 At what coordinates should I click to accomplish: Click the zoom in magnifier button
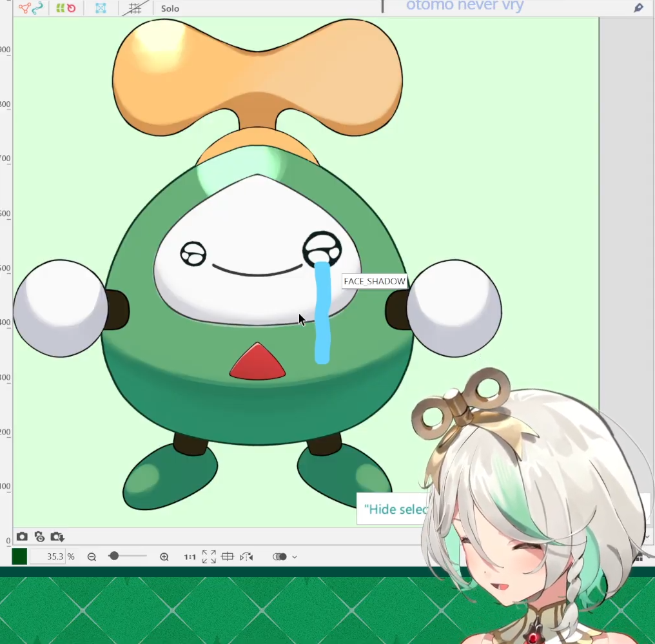coord(164,556)
